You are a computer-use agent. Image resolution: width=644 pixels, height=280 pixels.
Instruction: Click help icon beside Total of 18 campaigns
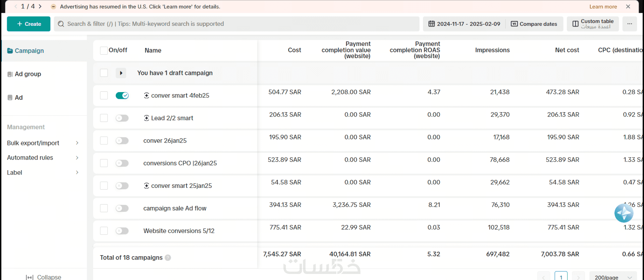[168, 258]
